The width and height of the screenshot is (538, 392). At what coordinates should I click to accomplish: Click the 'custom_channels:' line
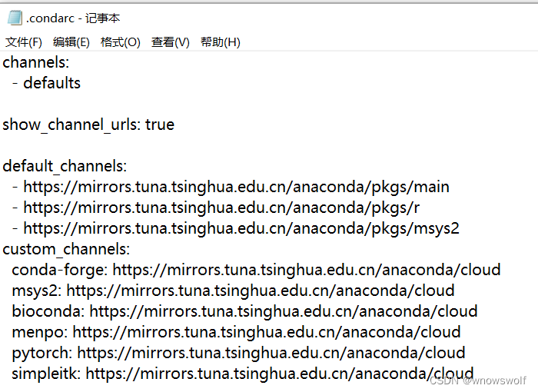(66, 249)
